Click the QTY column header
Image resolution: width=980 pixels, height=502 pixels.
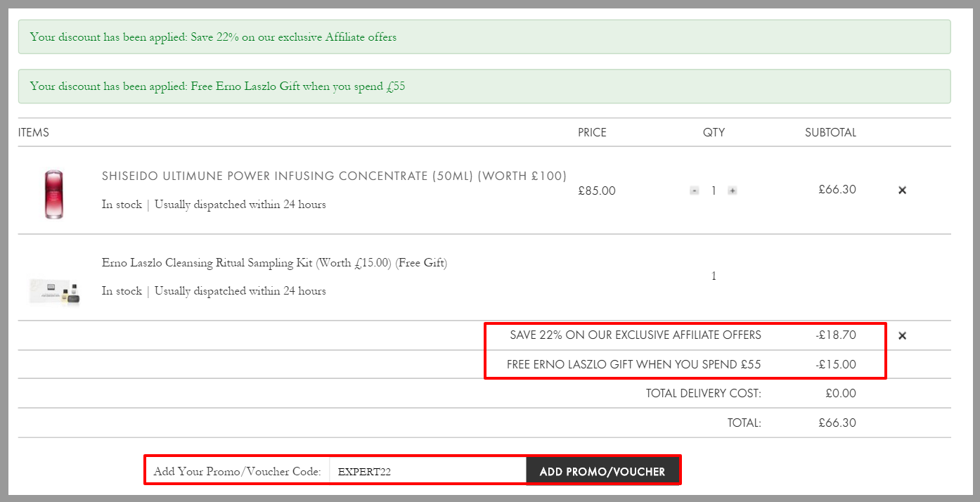[x=714, y=132]
